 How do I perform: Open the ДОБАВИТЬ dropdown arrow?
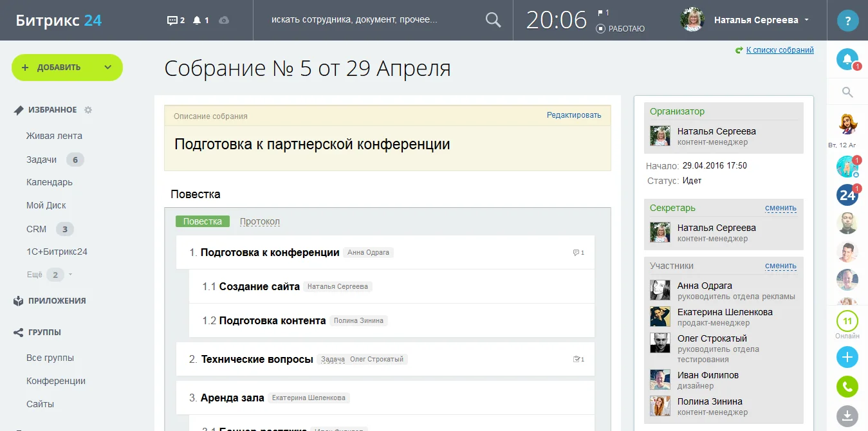[107, 68]
